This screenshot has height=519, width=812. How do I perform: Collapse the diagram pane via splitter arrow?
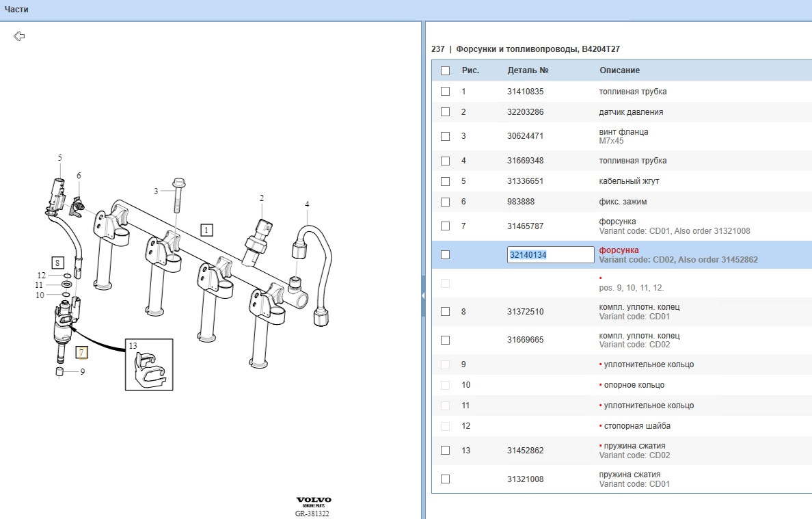(423, 296)
